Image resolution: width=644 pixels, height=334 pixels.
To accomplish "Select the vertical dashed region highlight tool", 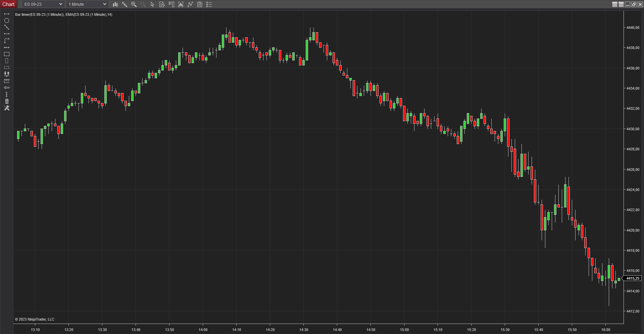I will point(6,61).
